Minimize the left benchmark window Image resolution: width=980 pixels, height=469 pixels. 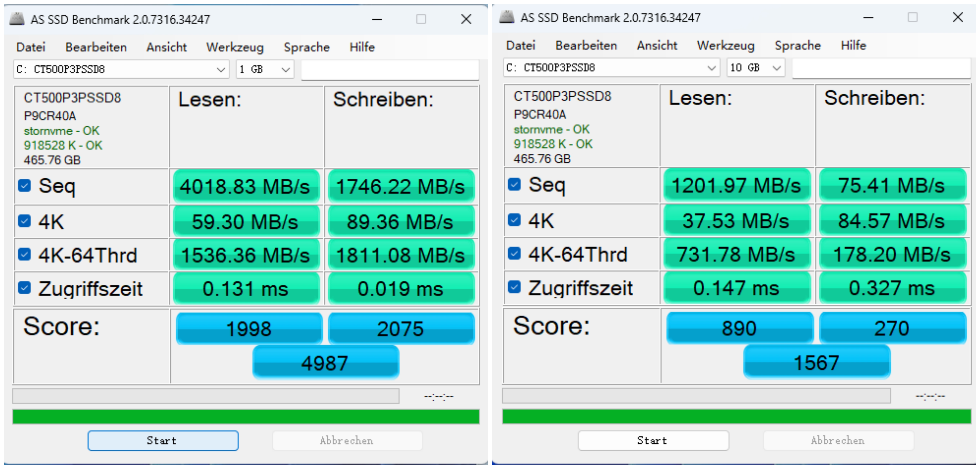377,19
